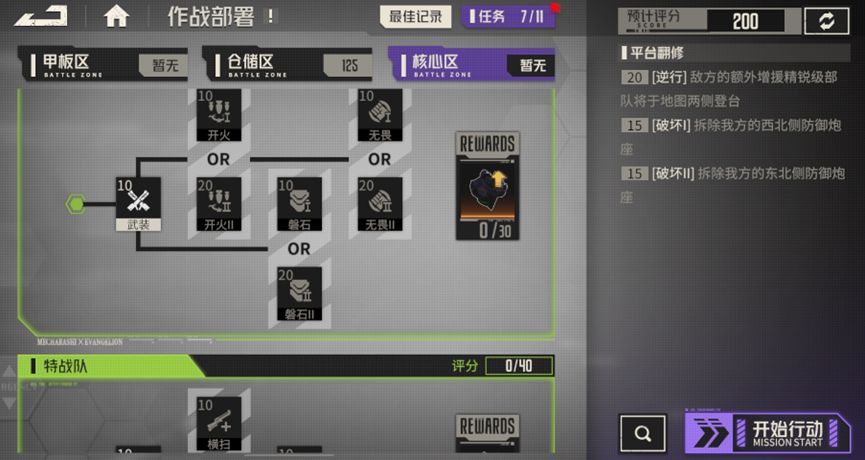Click the magnifier search button
The image size is (865, 460).
[x=643, y=434]
